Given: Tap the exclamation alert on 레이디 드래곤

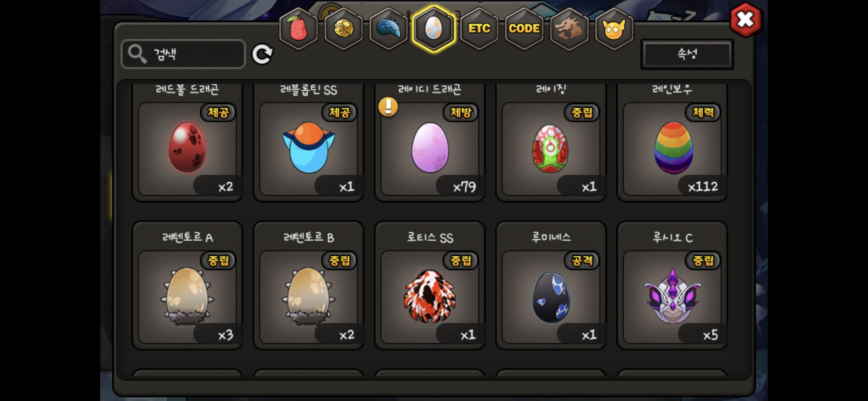Looking at the screenshot, I should pos(388,107).
